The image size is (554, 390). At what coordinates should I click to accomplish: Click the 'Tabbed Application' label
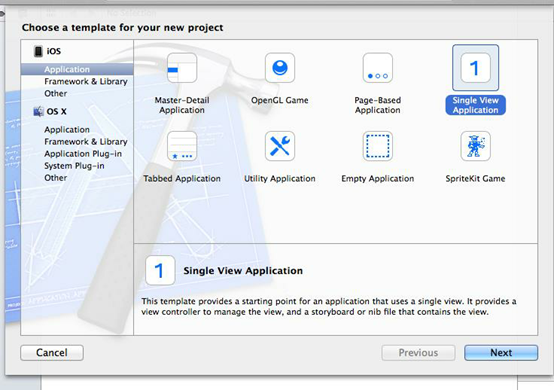(182, 179)
